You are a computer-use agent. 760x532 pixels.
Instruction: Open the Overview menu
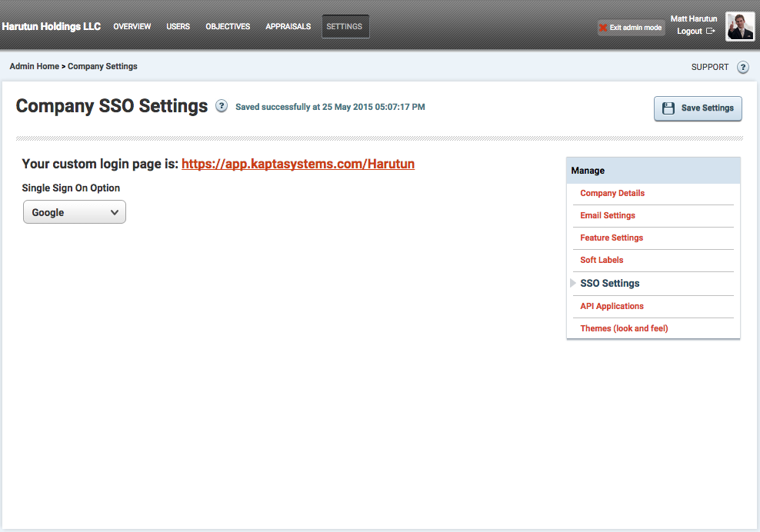132,26
